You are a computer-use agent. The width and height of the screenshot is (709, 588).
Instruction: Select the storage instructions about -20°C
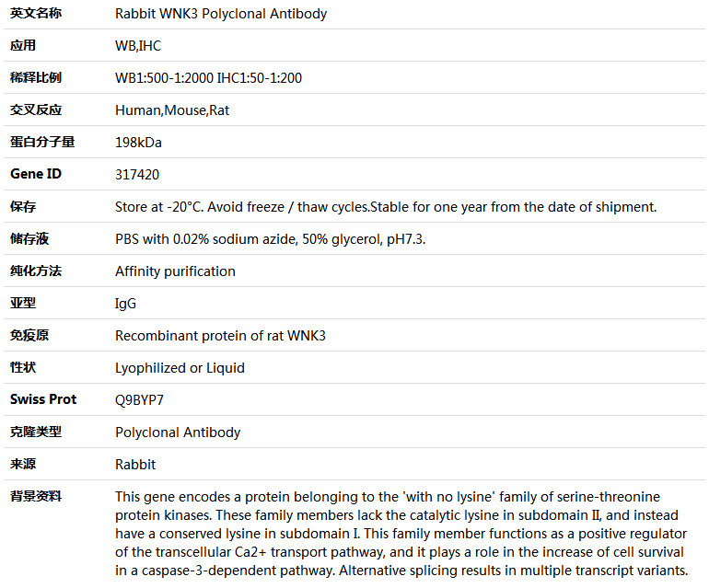point(386,207)
